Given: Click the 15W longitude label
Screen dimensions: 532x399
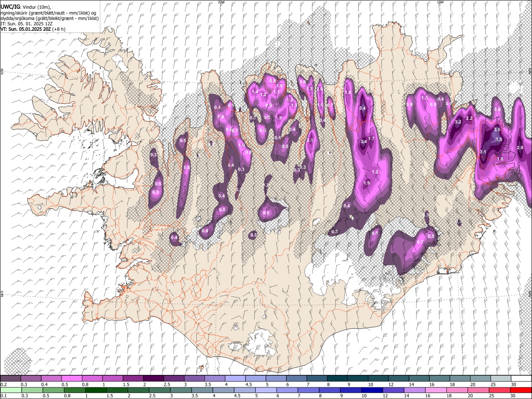Looking at the screenshot, I should coord(440,2).
